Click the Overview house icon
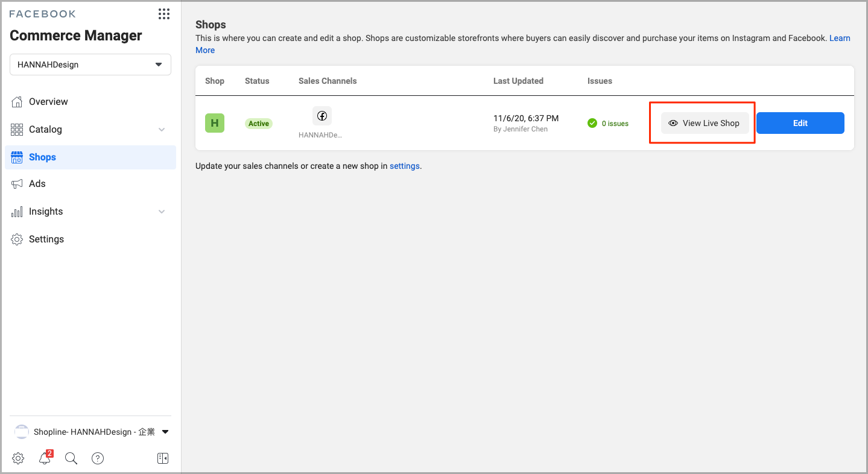The height and width of the screenshot is (474, 868). [17, 102]
